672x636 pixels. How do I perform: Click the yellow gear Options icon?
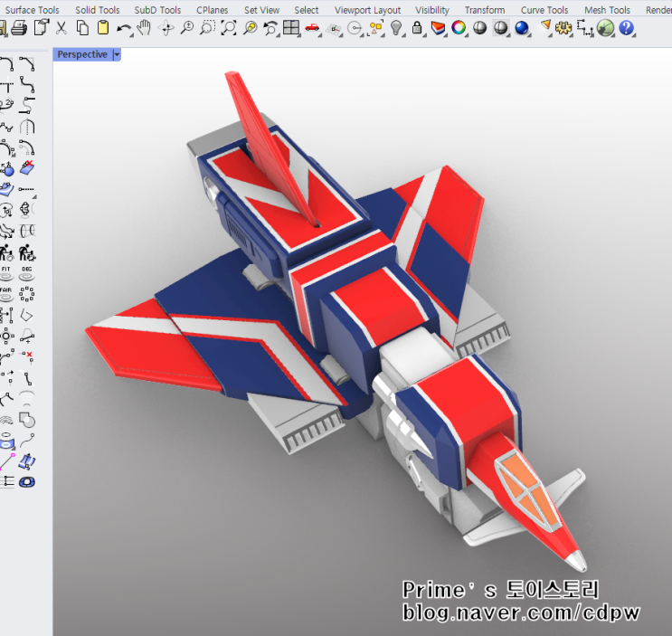pos(563,29)
